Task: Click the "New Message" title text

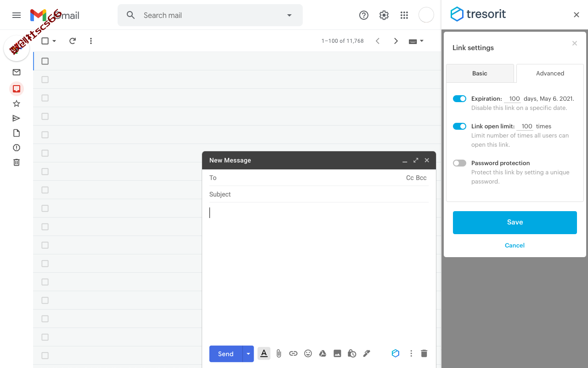Action: pos(230,160)
